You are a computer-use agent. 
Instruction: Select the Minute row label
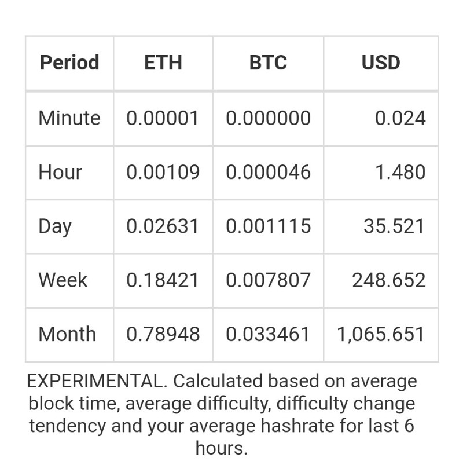click(x=69, y=118)
